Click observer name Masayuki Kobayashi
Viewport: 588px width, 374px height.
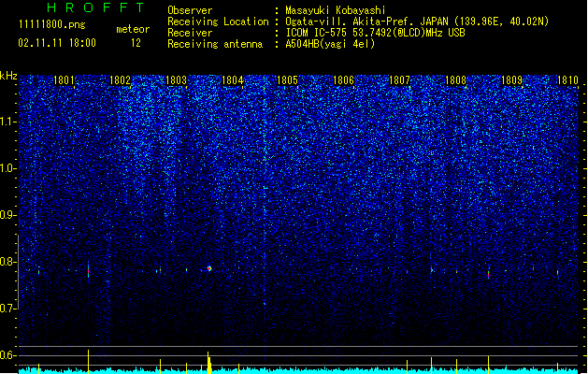336,10
